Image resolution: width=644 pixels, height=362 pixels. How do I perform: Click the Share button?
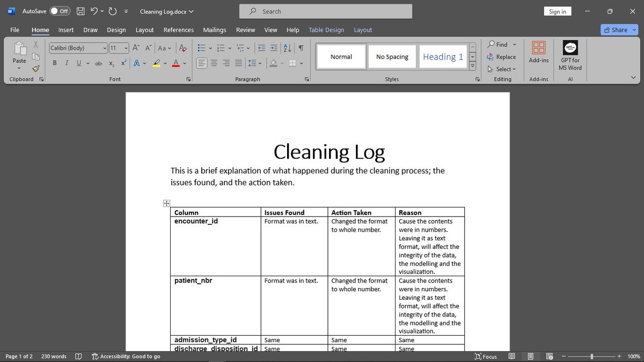[616, 30]
